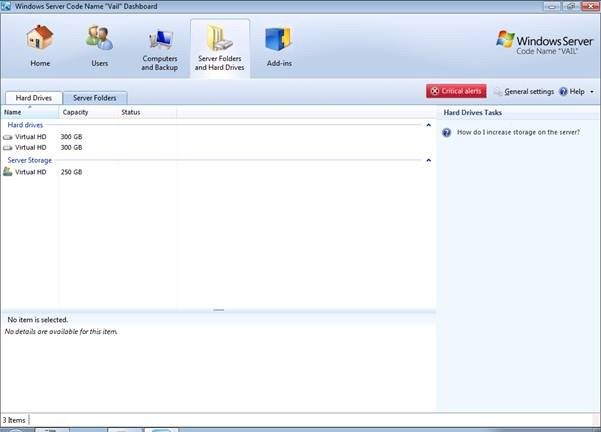Screen dimensions: 601x432
Task: Sort by the Capacity column header
Action: coord(88,112)
